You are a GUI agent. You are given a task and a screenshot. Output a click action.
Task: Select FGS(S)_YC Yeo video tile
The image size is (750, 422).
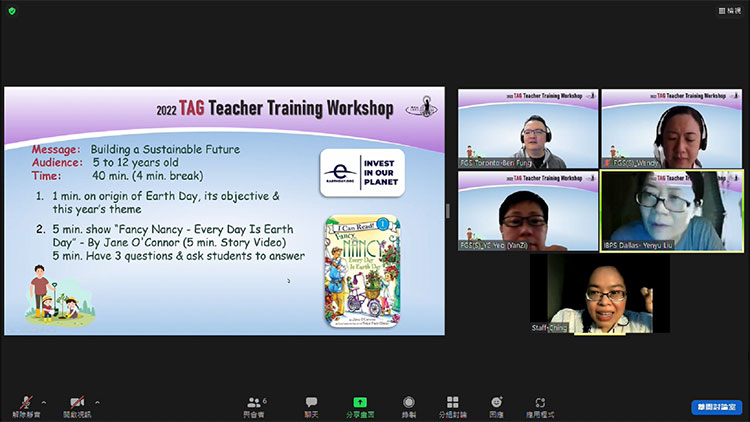tap(528, 211)
